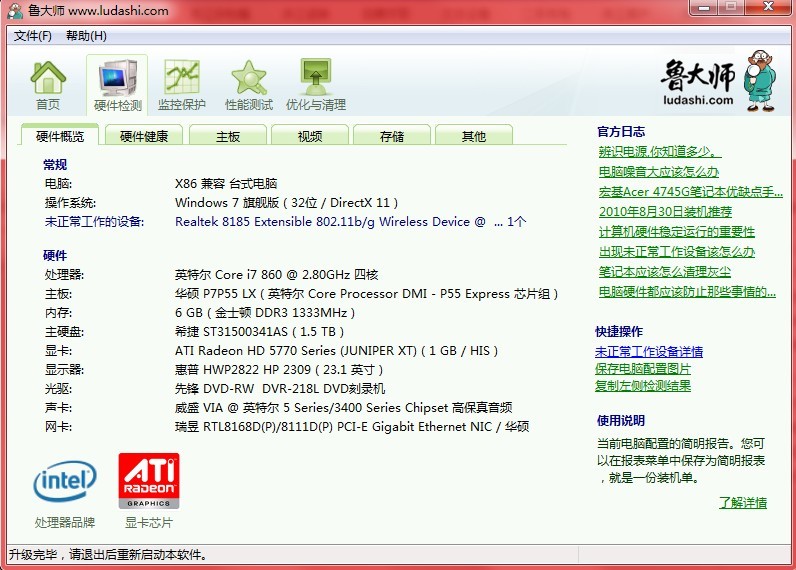The width and height of the screenshot is (796, 570).
Task: Click the 鲁大师 title bar app icon
Action: pyautogui.click(x=16, y=10)
